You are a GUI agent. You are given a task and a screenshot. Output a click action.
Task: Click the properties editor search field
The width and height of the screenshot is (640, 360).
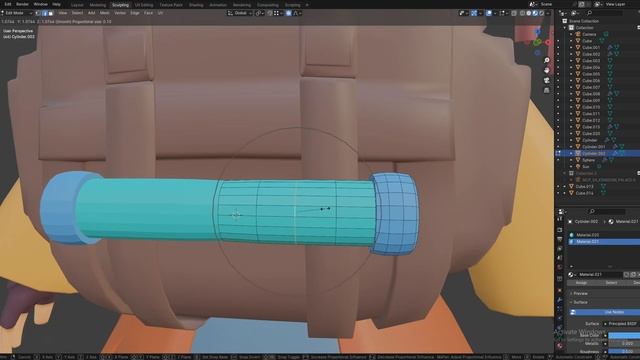click(x=606, y=211)
